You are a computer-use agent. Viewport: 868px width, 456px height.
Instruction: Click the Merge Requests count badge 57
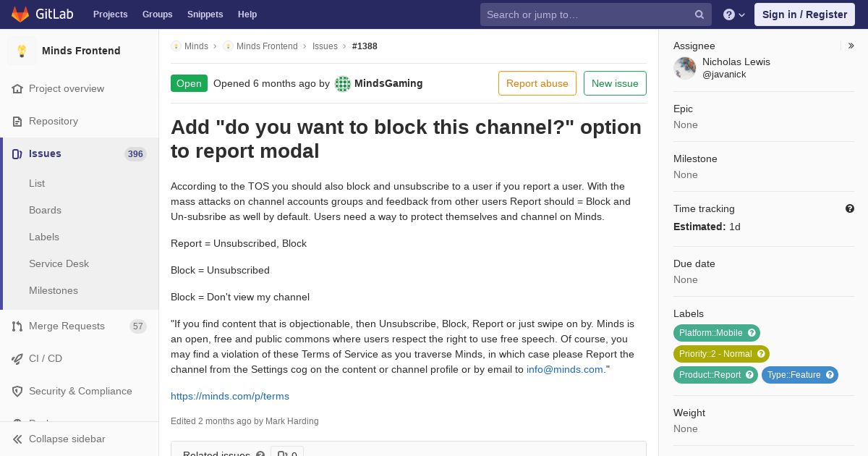(x=138, y=326)
